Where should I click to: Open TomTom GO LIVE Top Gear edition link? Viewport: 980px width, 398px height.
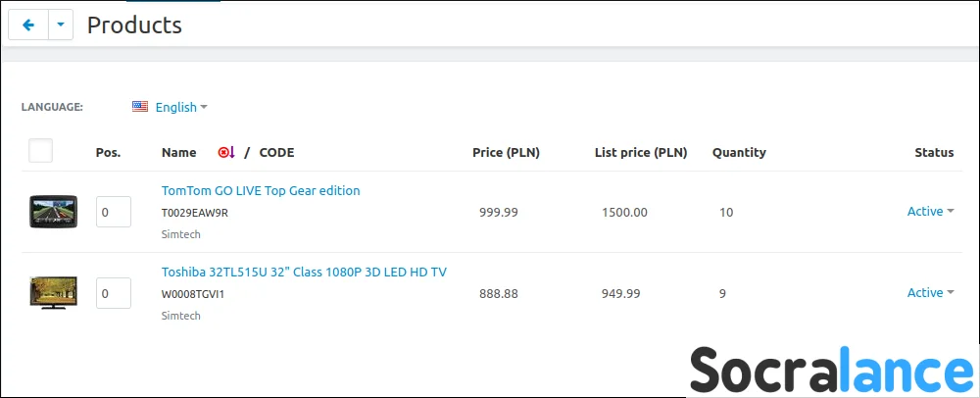point(261,190)
